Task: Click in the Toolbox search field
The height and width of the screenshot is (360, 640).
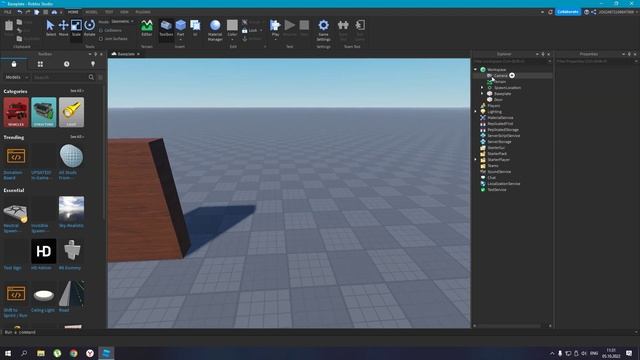Action: [60, 77]
